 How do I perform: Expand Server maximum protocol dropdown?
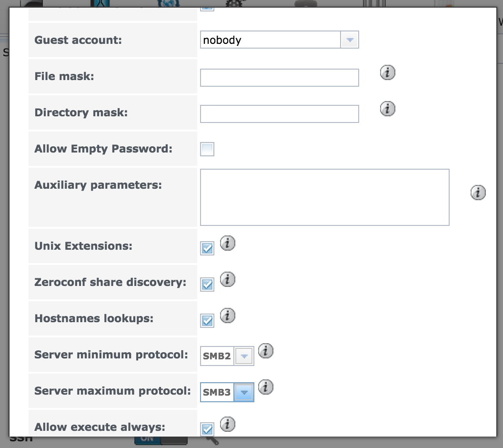(x=244, y=392)
